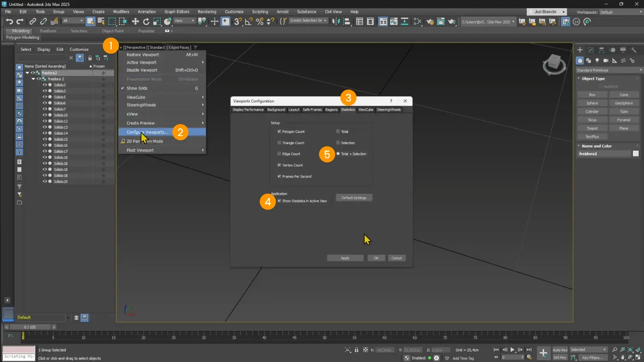This screenshot has width=644, height=362.
Task: Click the Bind to Space Warp icon
Action: (x=55, y=21)
